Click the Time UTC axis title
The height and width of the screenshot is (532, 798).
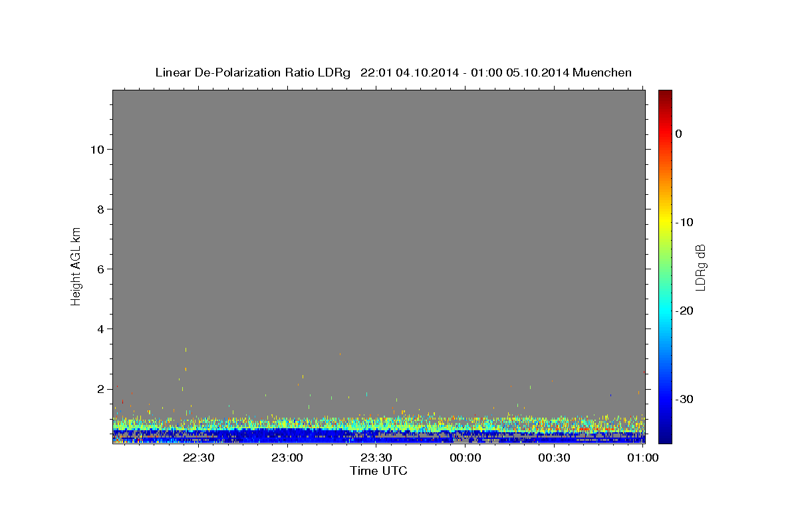coord(378,471)
